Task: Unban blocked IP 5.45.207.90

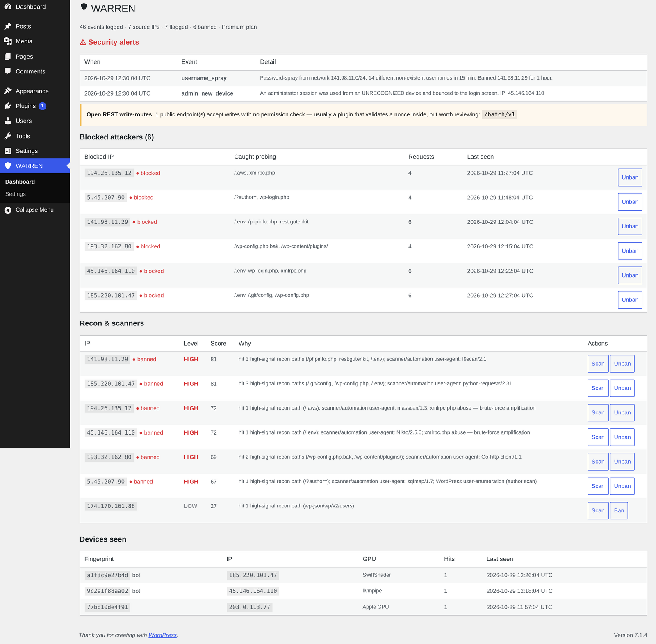Action: click(630, 202)
